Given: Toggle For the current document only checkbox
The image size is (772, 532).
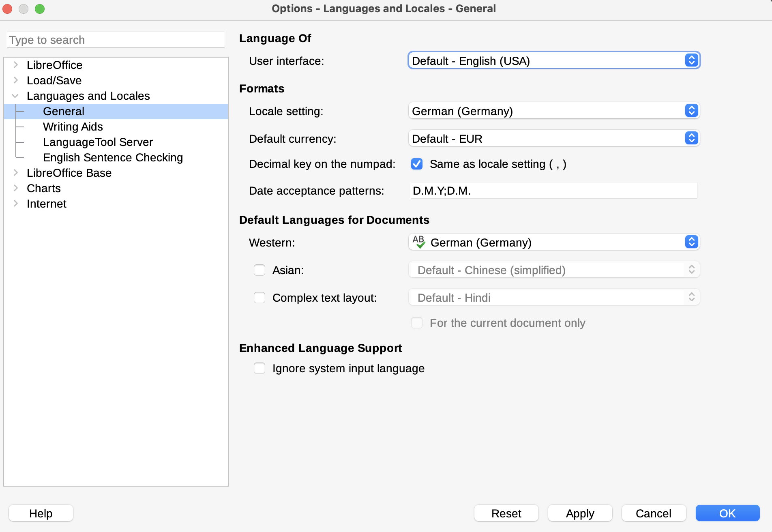Looking at the screenshot, I should pyautogui.click(x=417, y=323).
